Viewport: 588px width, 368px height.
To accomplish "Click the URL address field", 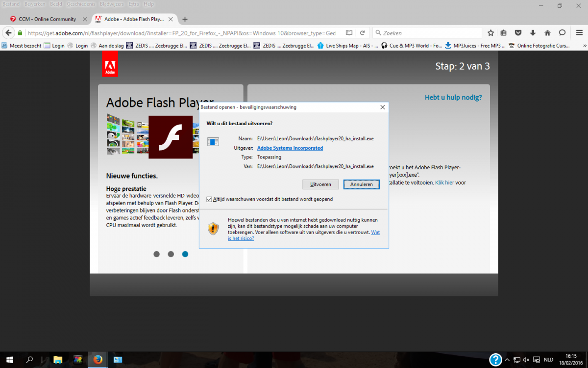I will 181,33.
